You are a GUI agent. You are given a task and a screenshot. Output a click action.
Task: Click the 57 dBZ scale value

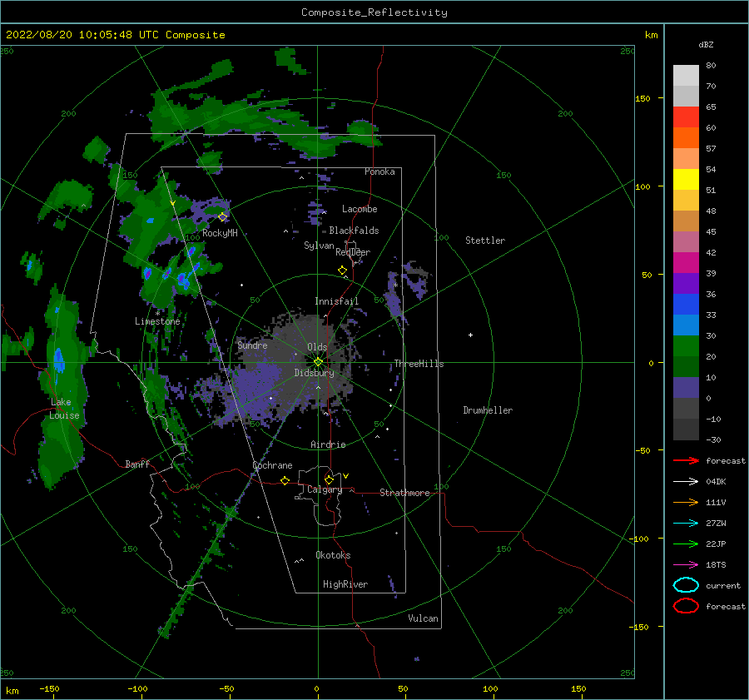(711, 149)
